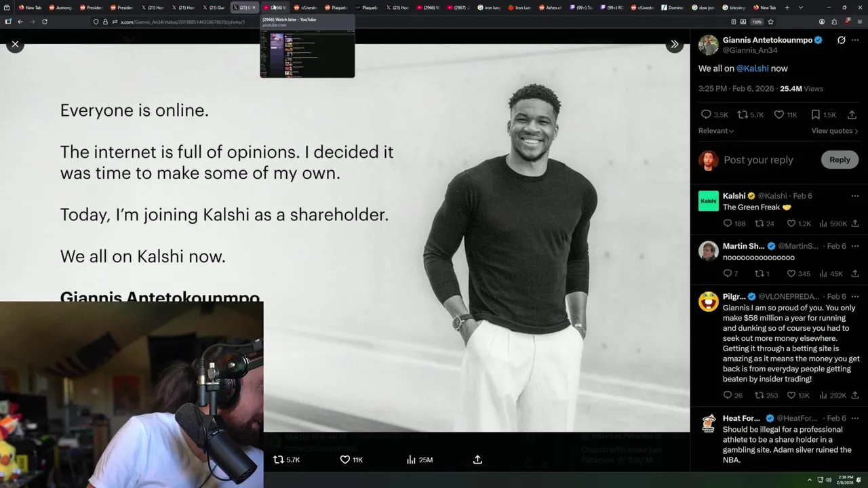View 25M analytics in photo viewer bar
The width and height of the screenshot is (868, 488).
pyautogui.click(x=419, y=460)
